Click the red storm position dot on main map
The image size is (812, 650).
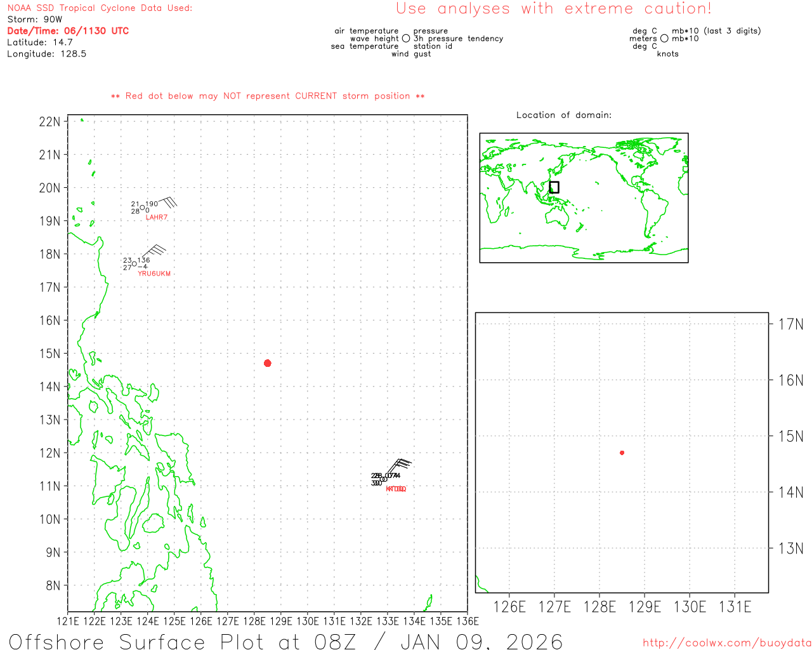coord(267,363)
